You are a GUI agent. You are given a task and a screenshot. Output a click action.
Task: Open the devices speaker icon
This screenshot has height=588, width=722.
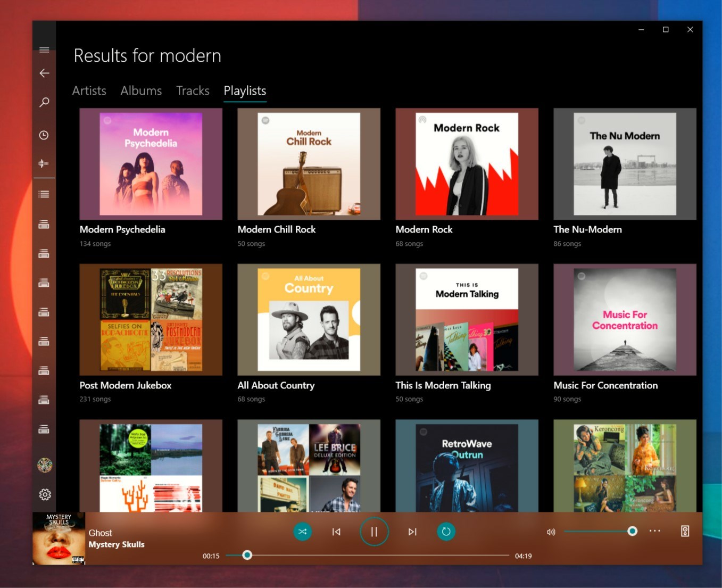click(685, 531)
